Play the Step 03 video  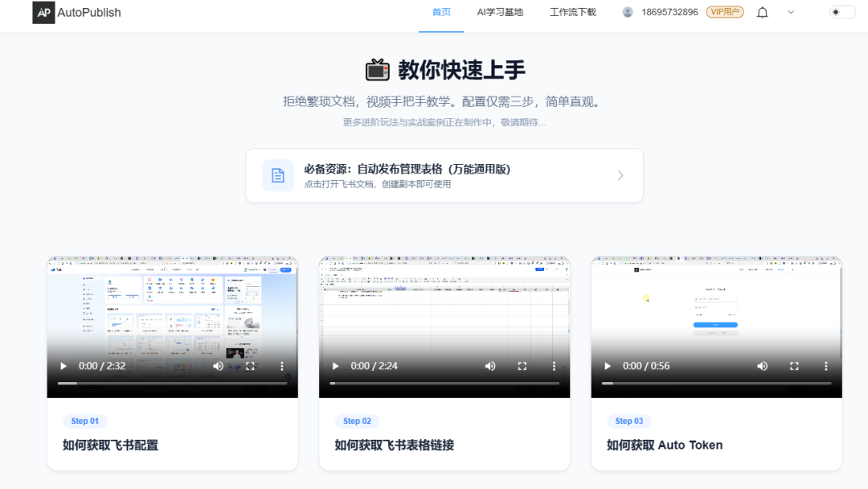click(x=608, y=366)
